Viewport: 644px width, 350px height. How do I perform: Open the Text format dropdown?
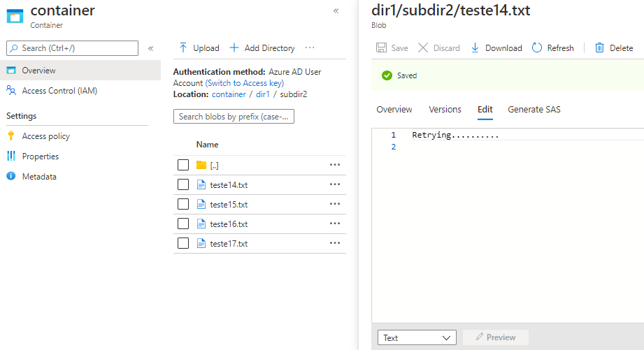[x=417, y=337]
